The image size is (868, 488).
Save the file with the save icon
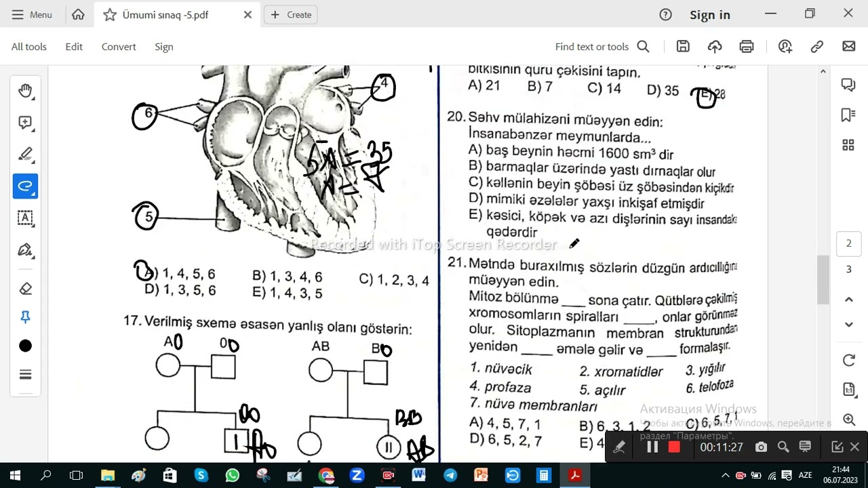click(x=683, y=46)
